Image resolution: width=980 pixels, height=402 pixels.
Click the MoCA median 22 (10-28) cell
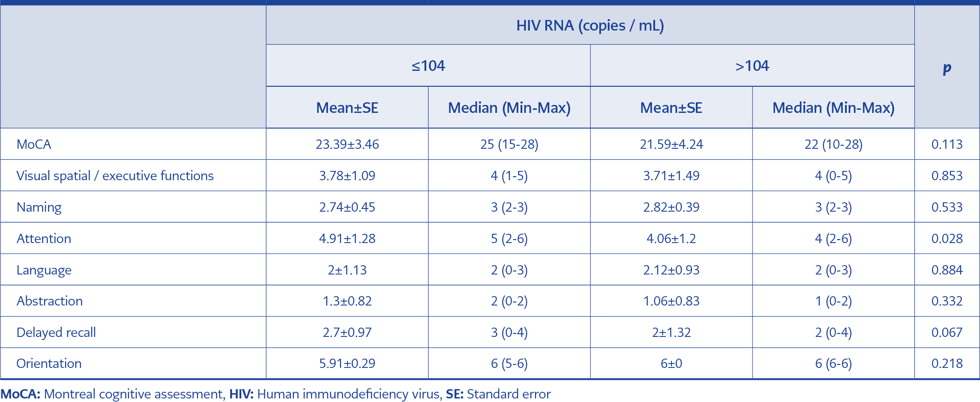[833, 144]
